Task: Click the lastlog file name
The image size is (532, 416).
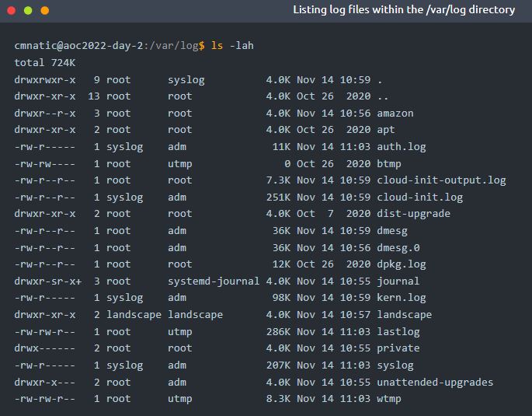Action: [x=398, y=331]
